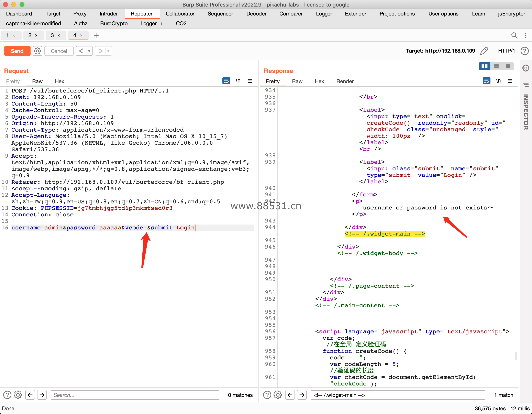Switch Response view to Raw

(x=297, y=81)
